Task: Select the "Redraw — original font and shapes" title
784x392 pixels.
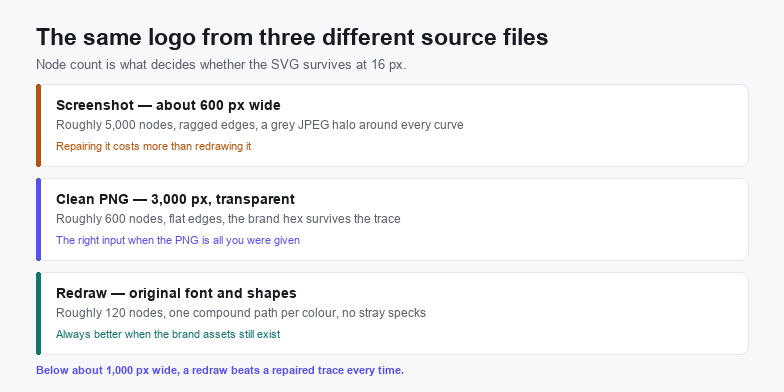Action: 176,293
